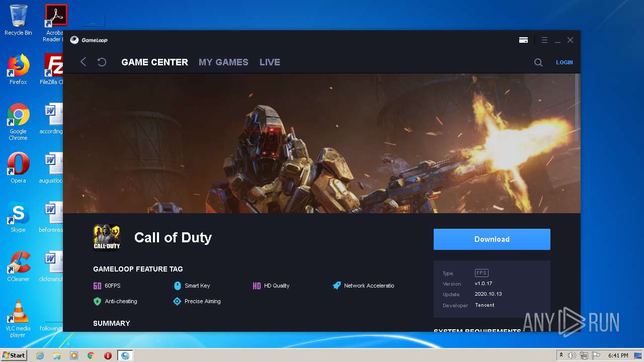Refresh the GameLoop page
Screen dimensions: 644x362
(x=102, y=62)
